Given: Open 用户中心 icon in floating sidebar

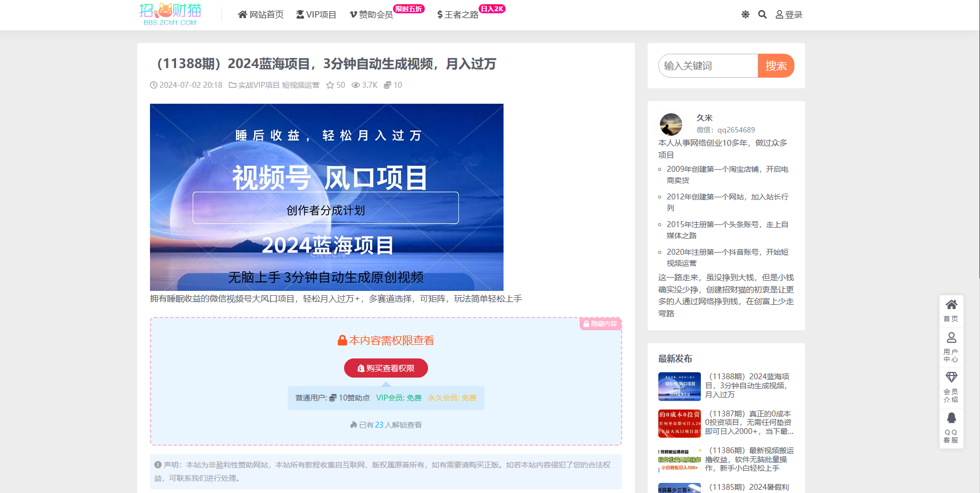Looking at the screenshot, I should (951, 346).
